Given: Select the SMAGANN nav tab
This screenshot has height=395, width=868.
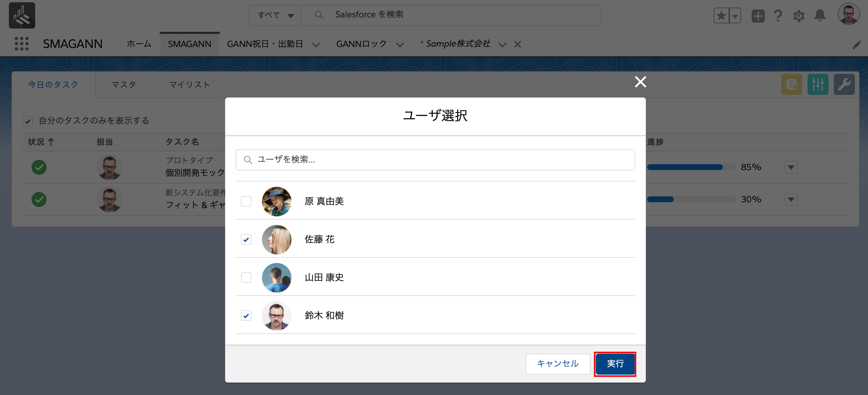Looking at the screenshot, I should tap(189, 44).
